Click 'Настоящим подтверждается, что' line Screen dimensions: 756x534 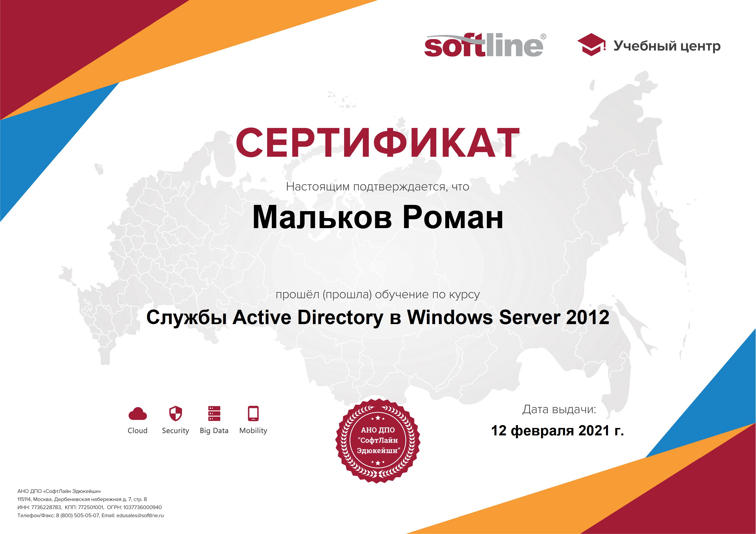click(x=378, y=187)
